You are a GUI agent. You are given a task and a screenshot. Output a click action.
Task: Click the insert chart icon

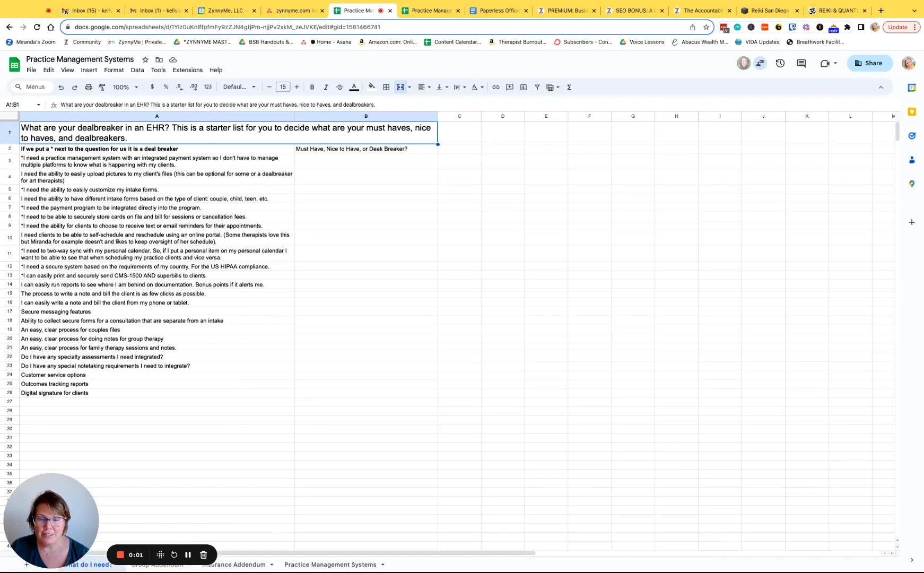point(524,87)
